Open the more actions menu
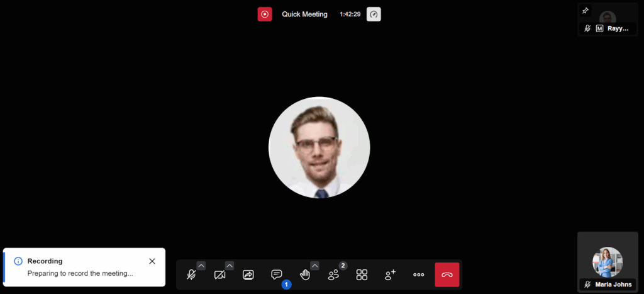 click(419, 275)
